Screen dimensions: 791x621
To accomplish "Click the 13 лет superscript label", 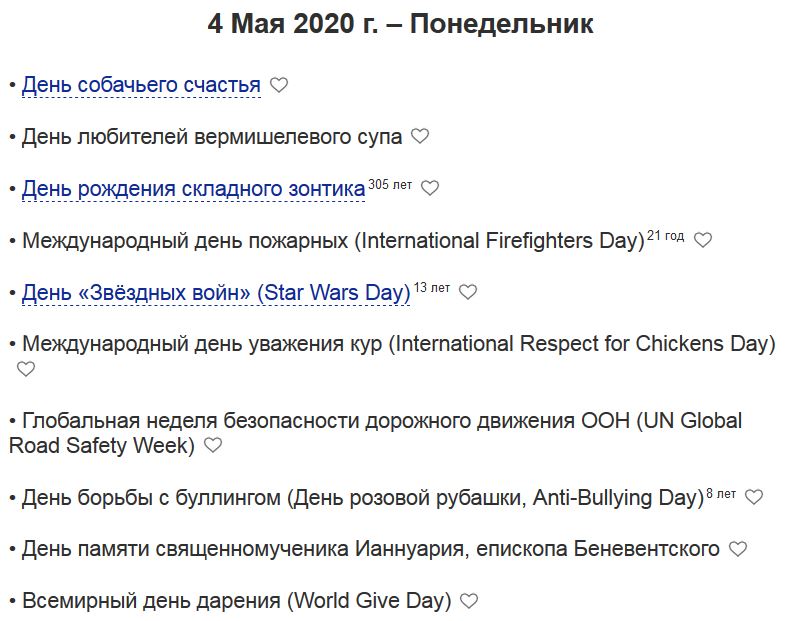I will coord(432,288).
